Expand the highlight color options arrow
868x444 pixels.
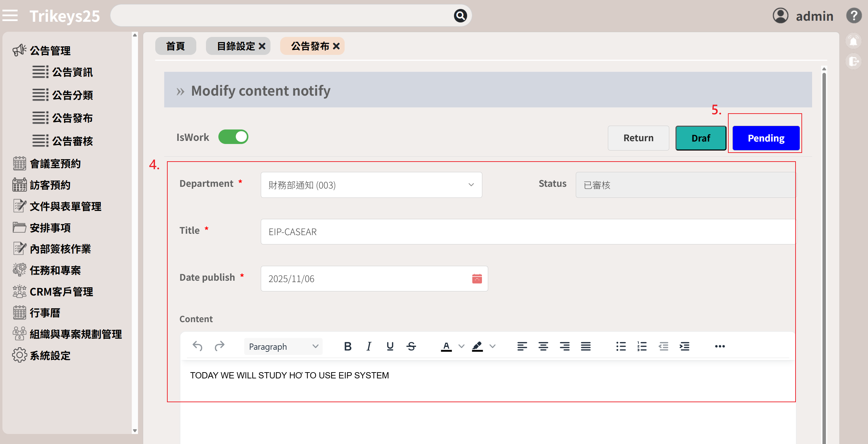click(x=493, y=346)
